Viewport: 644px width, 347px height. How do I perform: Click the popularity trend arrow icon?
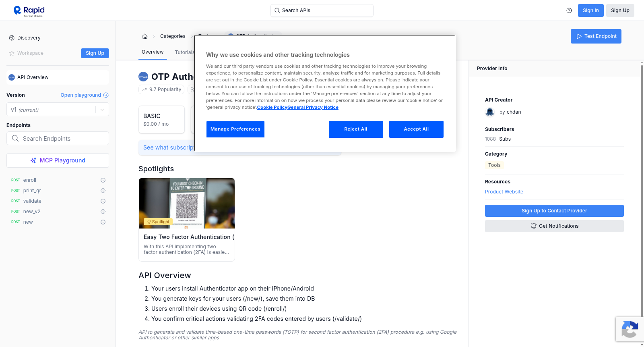144,89
